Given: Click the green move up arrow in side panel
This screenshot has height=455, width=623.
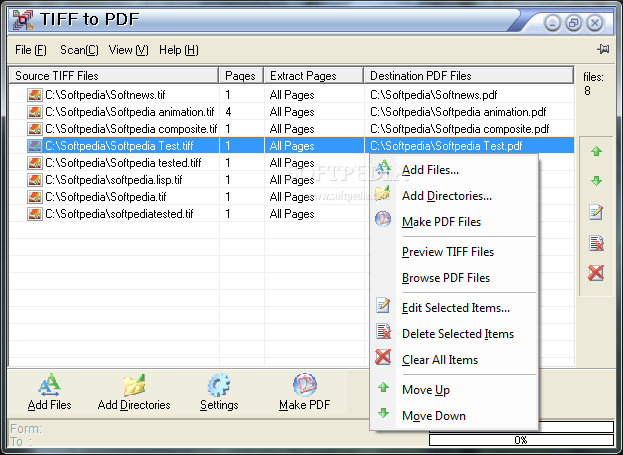Looking at the screenshot, I should click(596, 151).
